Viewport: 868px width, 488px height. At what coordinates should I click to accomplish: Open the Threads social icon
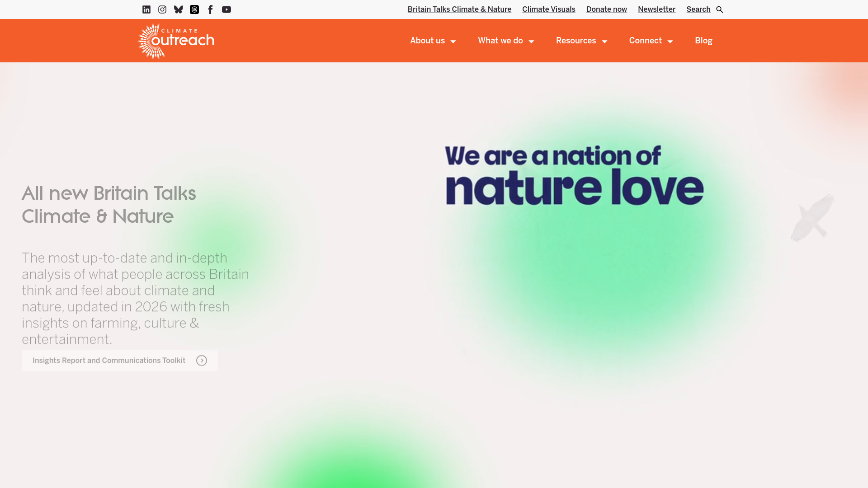194,9
